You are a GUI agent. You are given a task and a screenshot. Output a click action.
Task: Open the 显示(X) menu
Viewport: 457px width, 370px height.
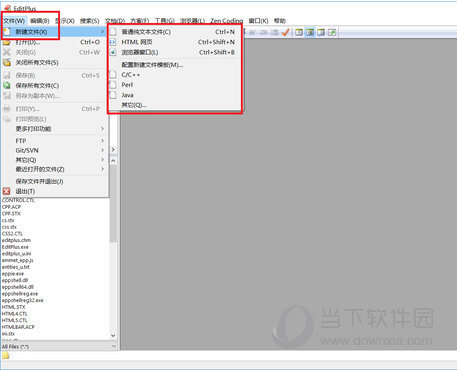tap(65, 21)
